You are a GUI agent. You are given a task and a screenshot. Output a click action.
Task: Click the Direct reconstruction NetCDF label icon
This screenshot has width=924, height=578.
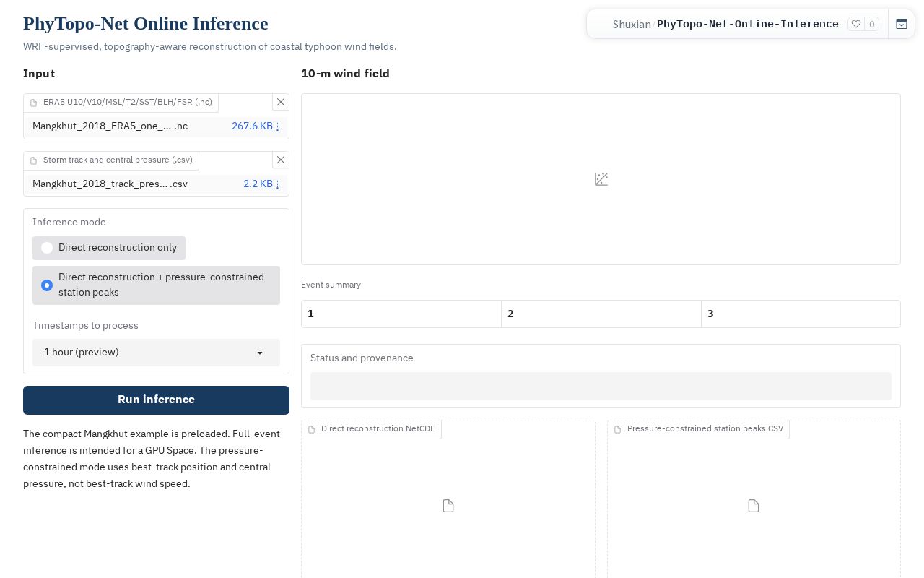[312, 429]
